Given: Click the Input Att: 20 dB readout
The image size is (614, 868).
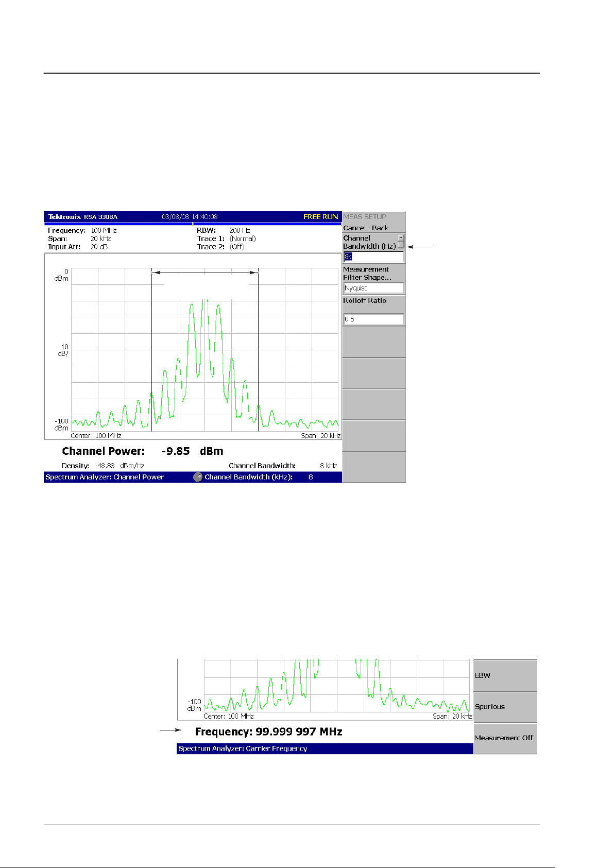Looking at the screenshot, I should click(78, 247).
